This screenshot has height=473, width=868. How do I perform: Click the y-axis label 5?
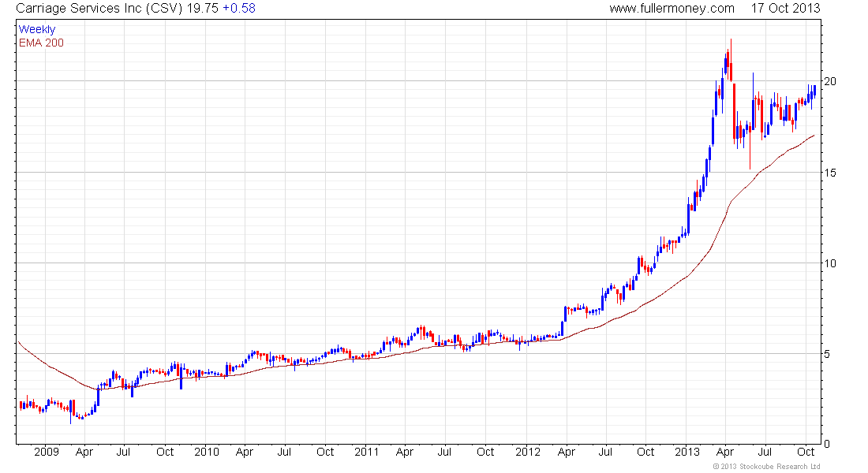827,354
